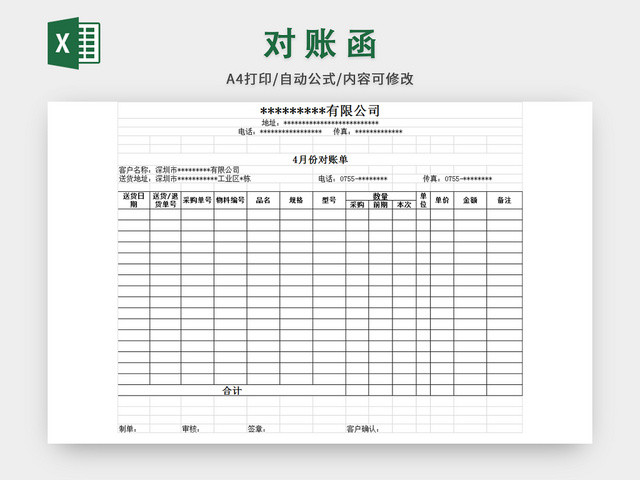Click the 金额 column header

[x=470, y=200]
